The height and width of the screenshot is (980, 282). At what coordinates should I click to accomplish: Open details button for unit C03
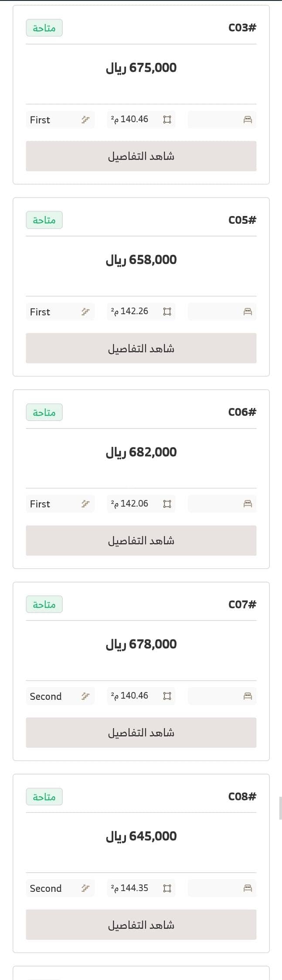click(x=141, y=156)
